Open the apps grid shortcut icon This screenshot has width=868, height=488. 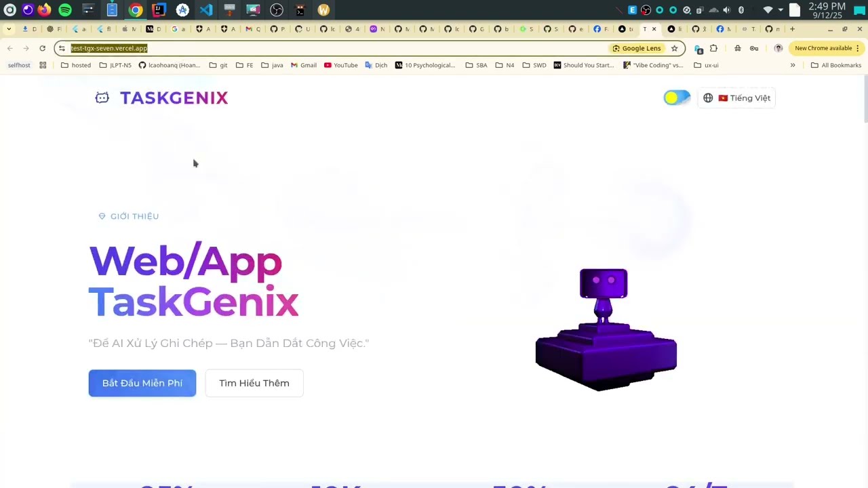point(43,65)
